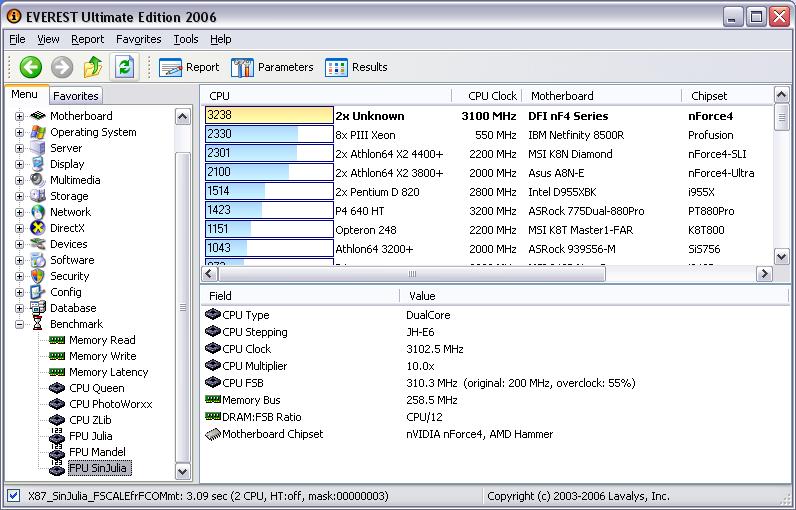
Task: Open the Help menu
Action: coord(221,39)
